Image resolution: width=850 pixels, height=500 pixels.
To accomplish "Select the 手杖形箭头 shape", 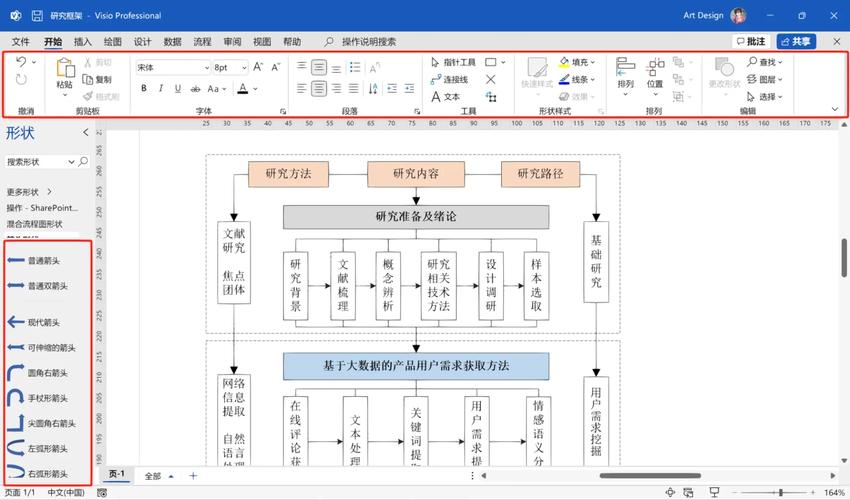I will [x=37, y=398].
